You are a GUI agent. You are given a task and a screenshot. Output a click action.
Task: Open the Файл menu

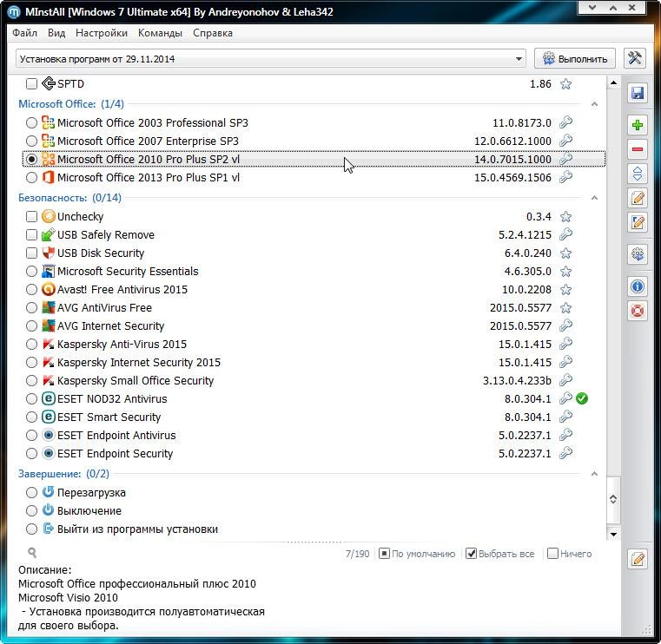24,33
